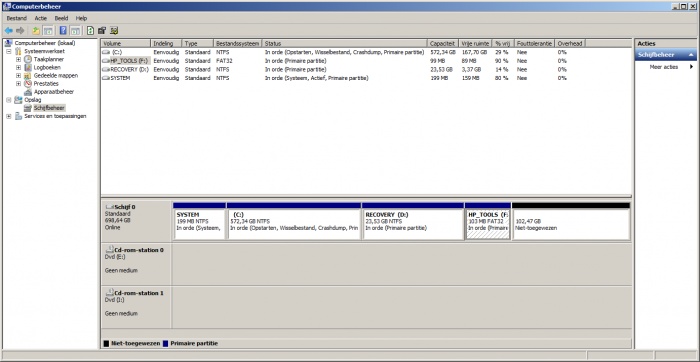700x362 pixels.
Task: Click the Opslag storage icon
Action: [x=18, y=100]
